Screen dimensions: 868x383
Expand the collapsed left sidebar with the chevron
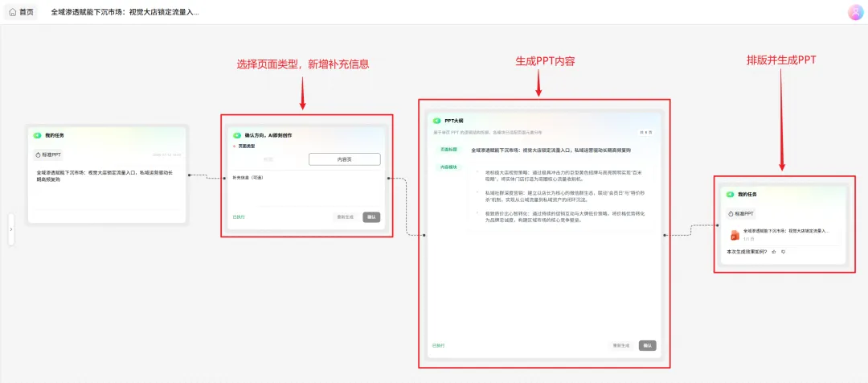coord(11,229)
